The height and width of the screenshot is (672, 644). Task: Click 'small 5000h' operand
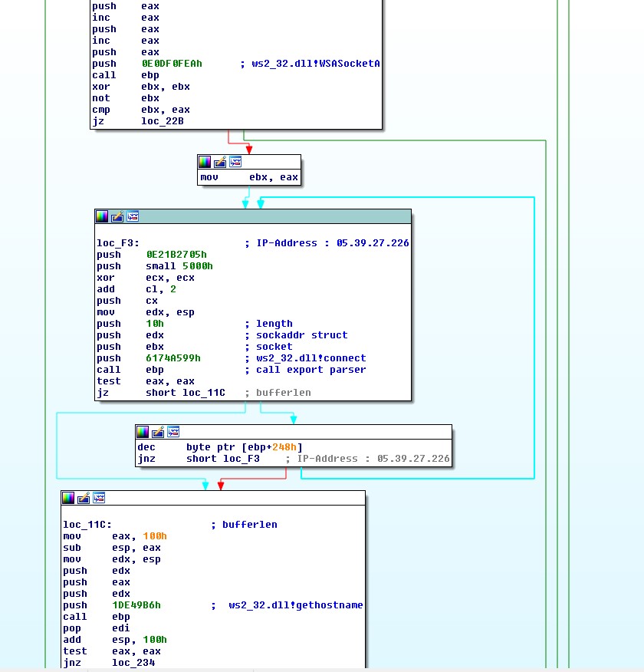point(179,266)
